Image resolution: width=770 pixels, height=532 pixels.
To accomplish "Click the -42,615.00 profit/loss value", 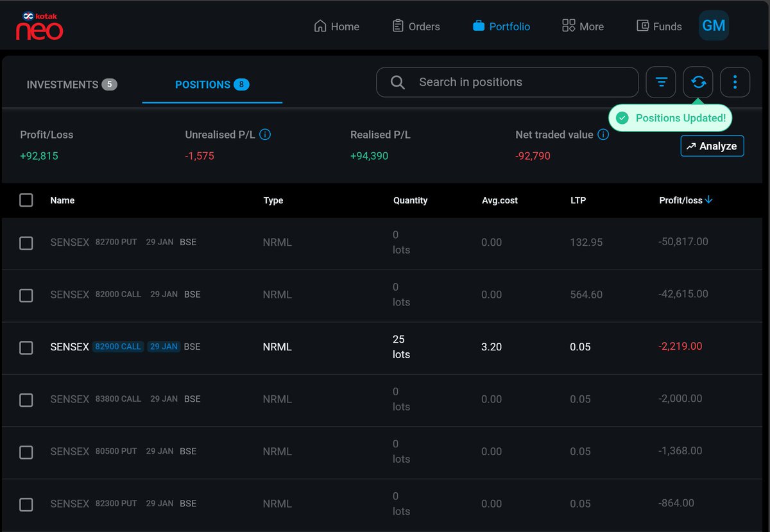I will pos(683,294).
